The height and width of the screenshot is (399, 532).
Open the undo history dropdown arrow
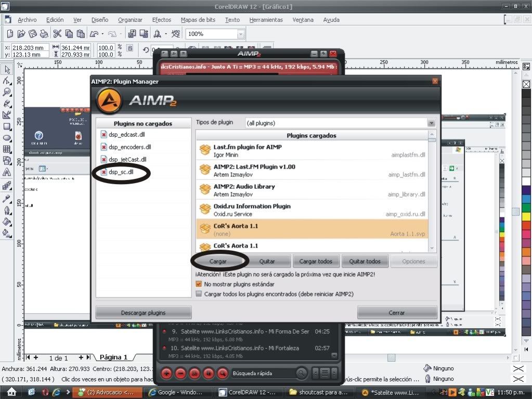tap(102, 34)
